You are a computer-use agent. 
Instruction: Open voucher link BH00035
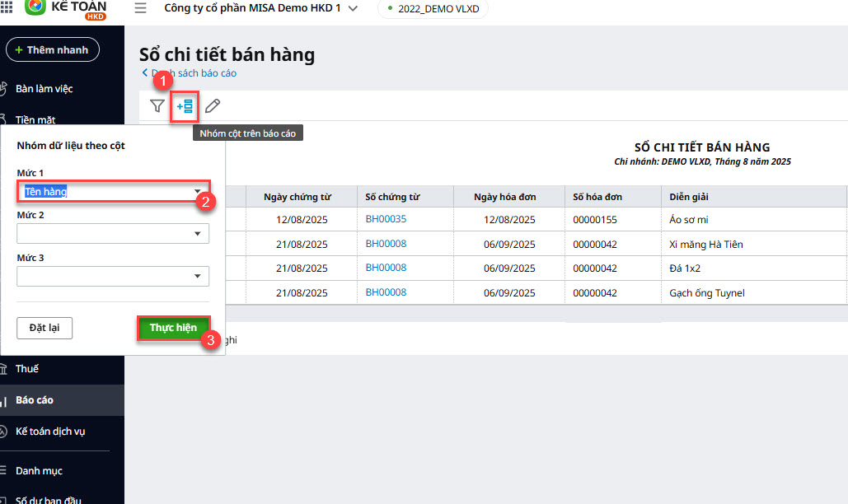tap(386, 219)
